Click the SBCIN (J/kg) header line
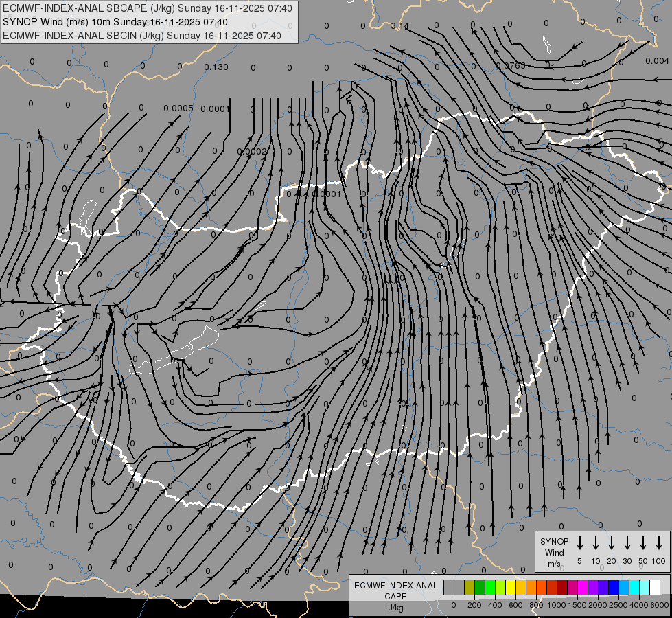The image size is (672, 618). point(142,36)
